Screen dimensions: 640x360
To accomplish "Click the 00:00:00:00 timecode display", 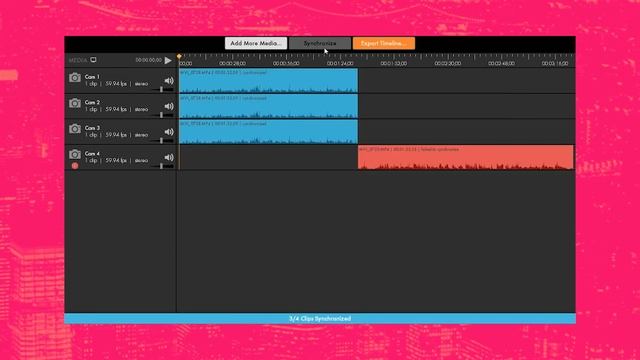I will pos(149,60).
